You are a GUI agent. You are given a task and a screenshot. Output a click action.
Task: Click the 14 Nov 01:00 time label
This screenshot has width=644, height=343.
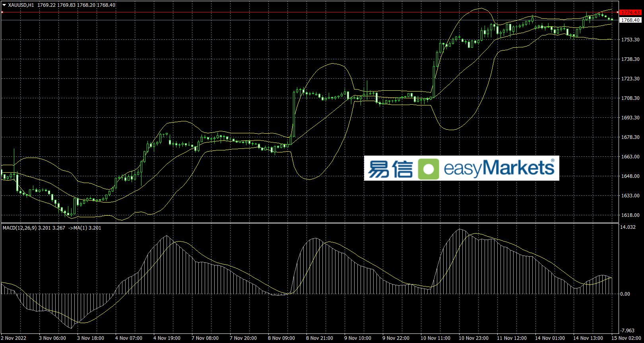point(550,338)
